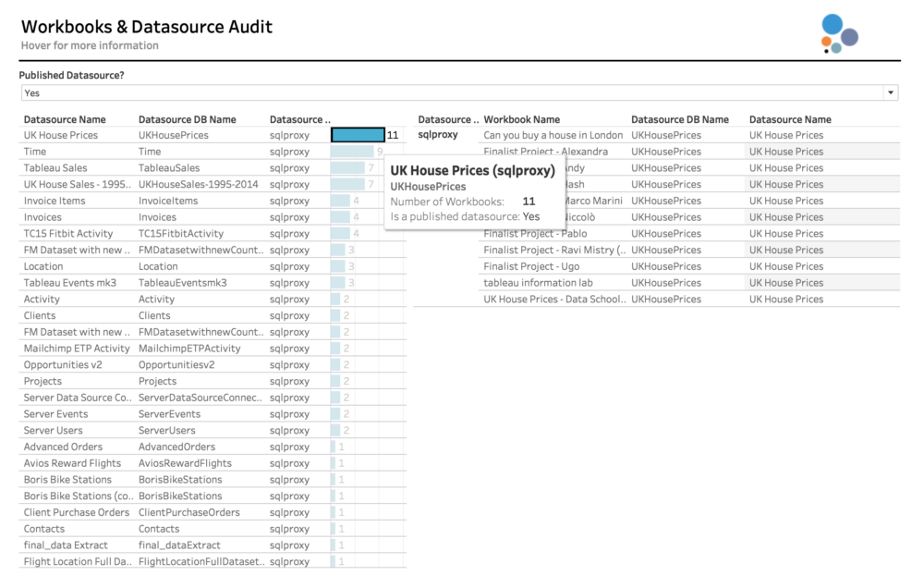
Task: Click the 'Datasource DB Name' header in the workbook table
Action: coord(680,119)
